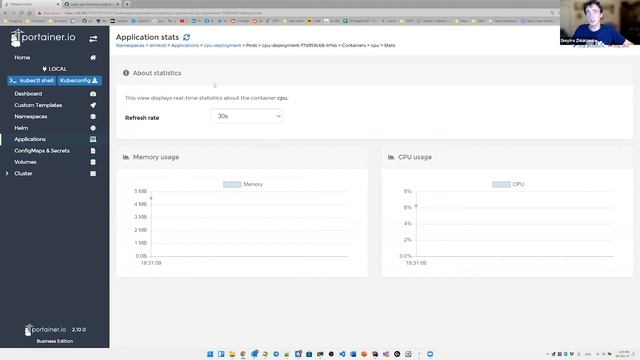Click the rocket icon beside Custom Templates
The height and width of the screenshot is (360, 640).
[x=93, y=105]
